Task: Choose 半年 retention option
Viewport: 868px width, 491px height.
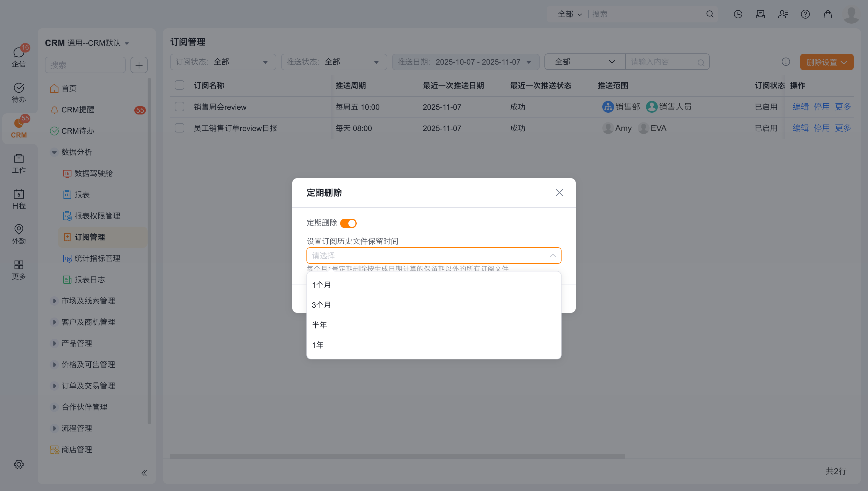Action: tap(319, 325)
